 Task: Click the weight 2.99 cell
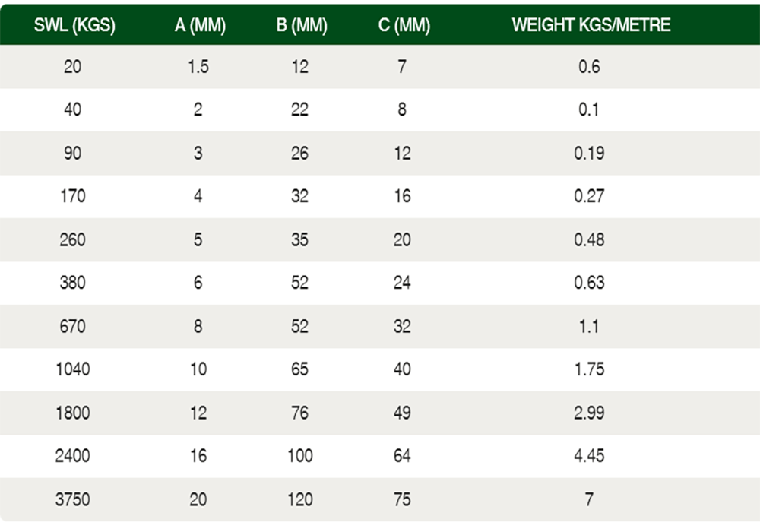(589, 413)
